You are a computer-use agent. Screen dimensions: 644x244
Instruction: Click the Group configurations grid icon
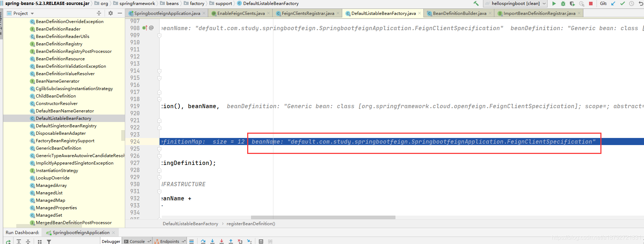click(40, 242)
